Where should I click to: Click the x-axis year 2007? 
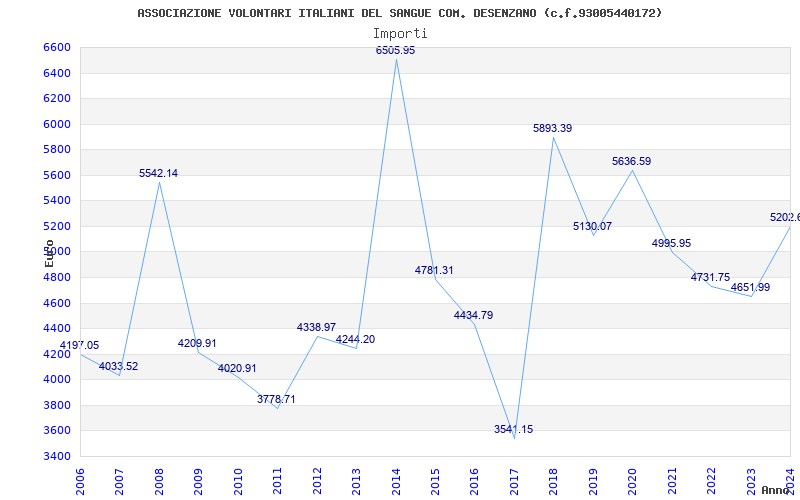click(x=119, y=482)
